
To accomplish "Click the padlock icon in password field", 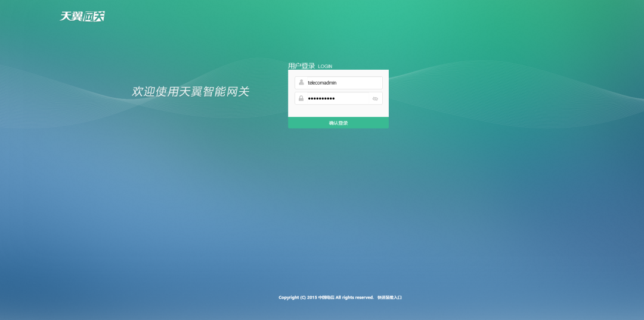I will point(301,98).
